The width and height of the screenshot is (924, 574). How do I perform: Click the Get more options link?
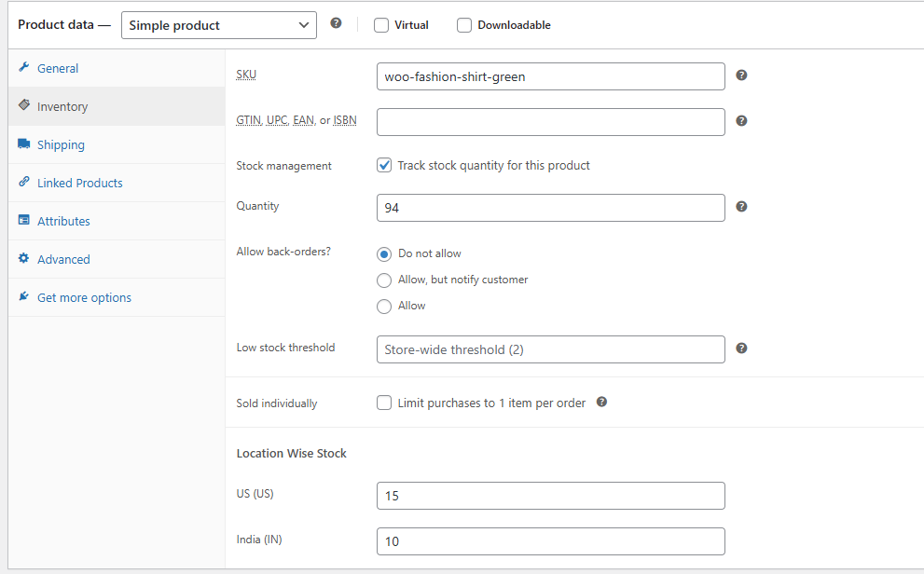(x=84, y=297)
